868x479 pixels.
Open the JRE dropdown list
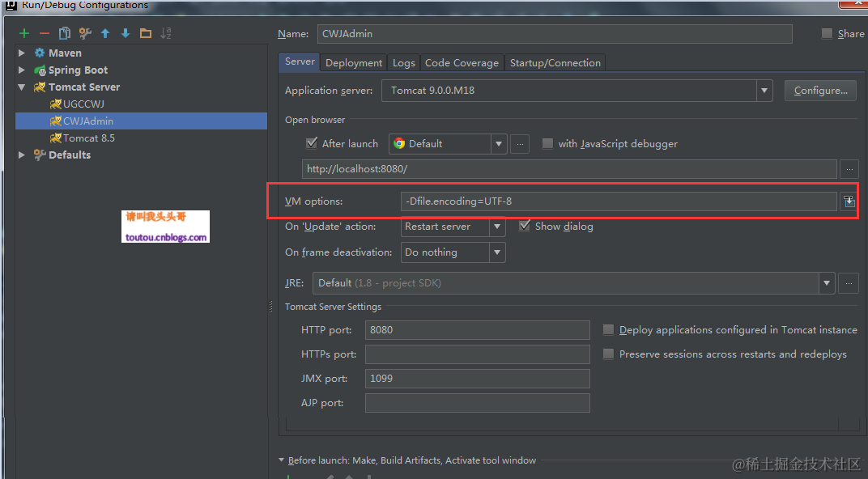[x=827, y=283]
